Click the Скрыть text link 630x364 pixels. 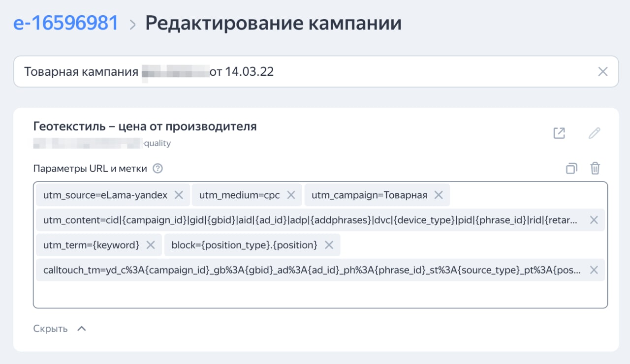point(50,329)
